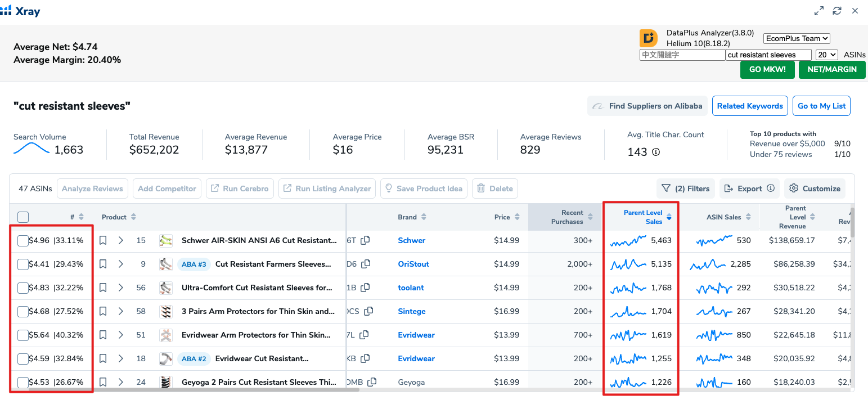The image size is (868, 404).
Task: Expand the Geyoga 2 Pairs row chevron
Action: [121, 382]
